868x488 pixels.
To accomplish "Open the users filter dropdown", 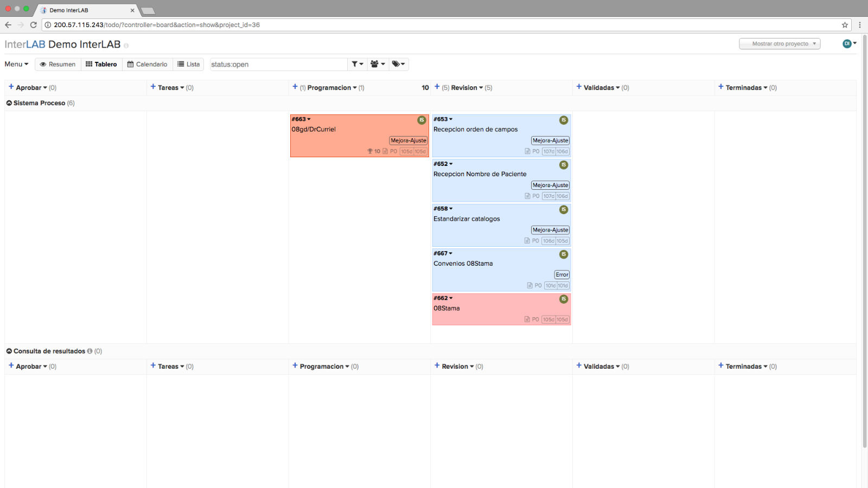I will point(378,64).
